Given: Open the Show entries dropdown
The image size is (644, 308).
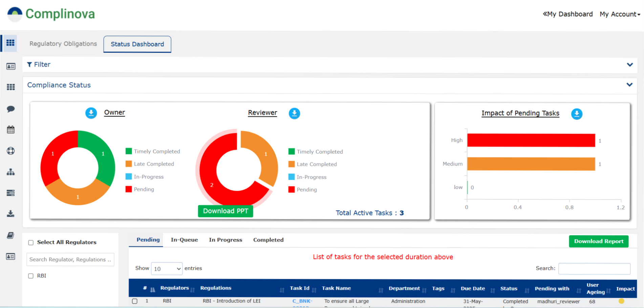Looking at the screenshot, I should point(167,269).
